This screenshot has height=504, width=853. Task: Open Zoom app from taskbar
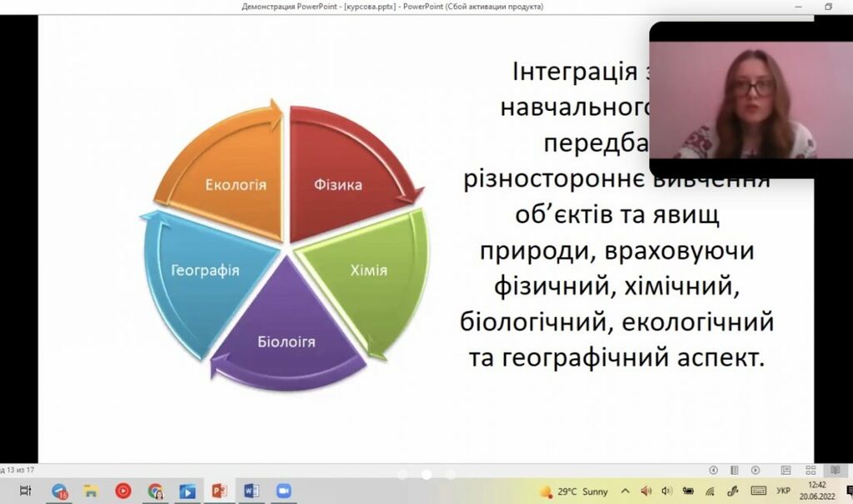click(284, 492)
